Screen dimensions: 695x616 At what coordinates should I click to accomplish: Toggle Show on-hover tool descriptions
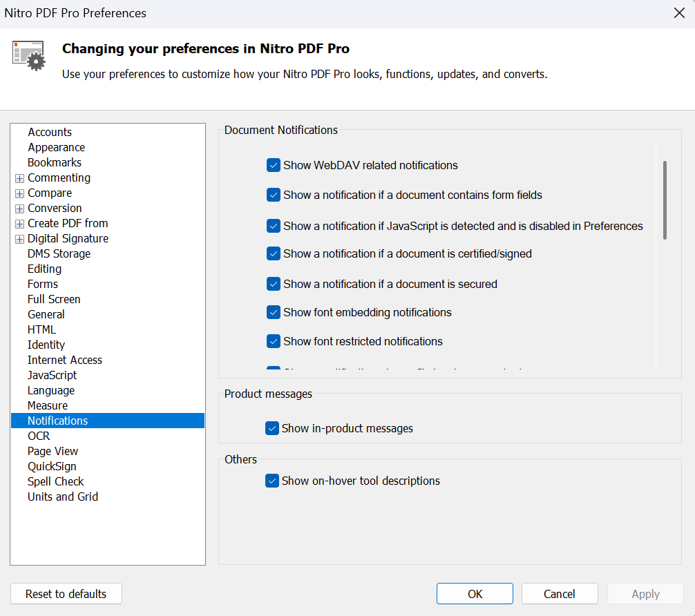pos(272,481)
